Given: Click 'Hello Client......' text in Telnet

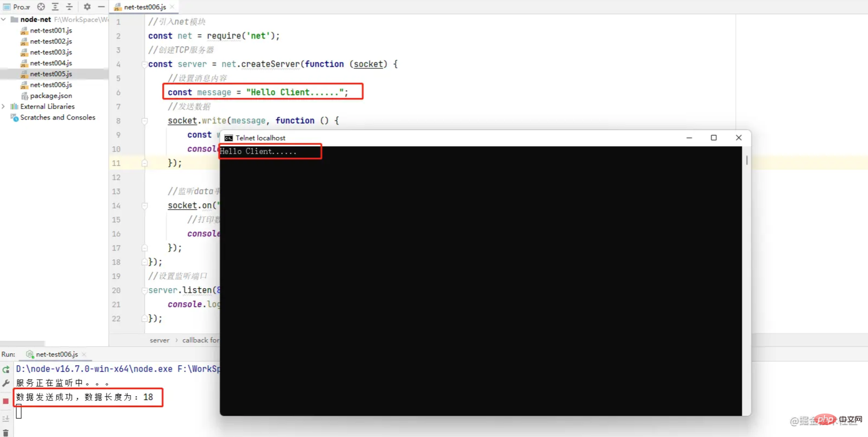Looking at the screenshot, I should click(258, 152).
